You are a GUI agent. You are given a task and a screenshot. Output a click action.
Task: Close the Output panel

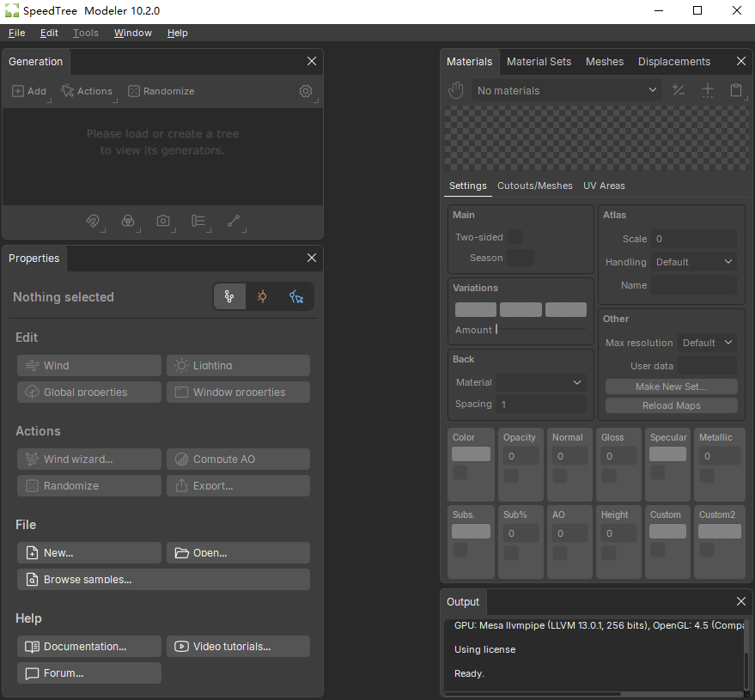pyautogui.click(x=741, y=601)
